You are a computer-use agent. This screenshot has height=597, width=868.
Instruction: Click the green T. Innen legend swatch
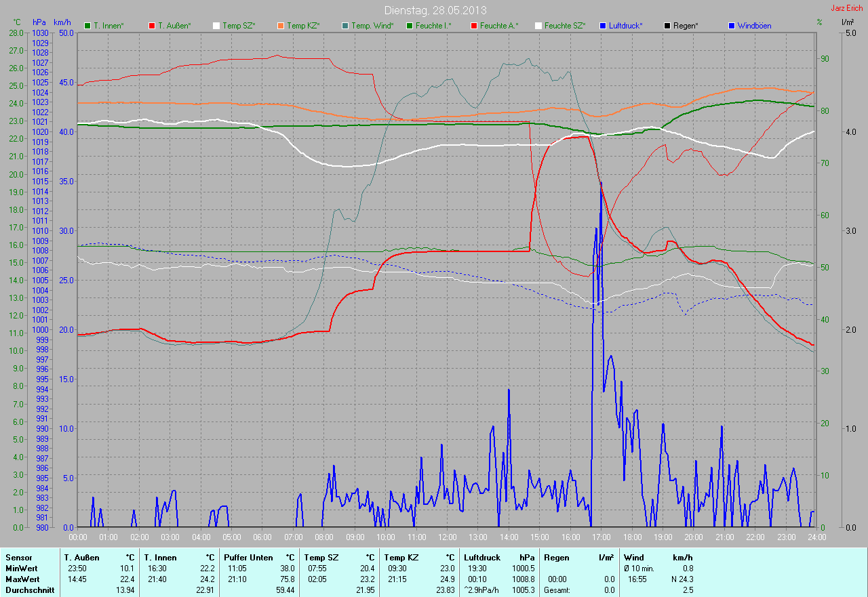click(87, 26)
